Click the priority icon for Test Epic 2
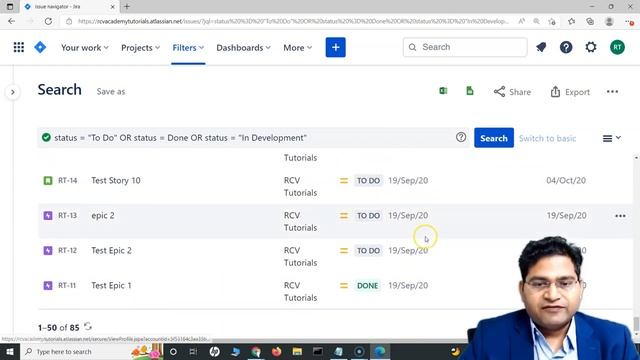This screenshot has height=360, width=640. click(344, 251)
